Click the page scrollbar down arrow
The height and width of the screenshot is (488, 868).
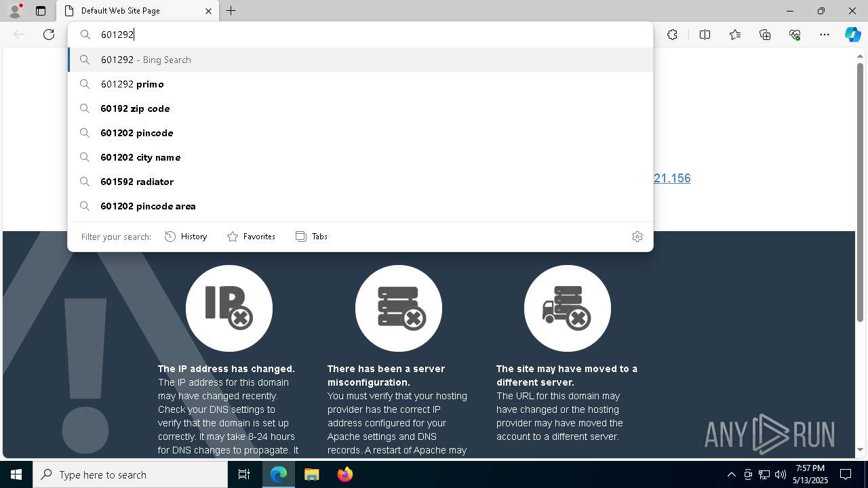pyautogui.click(x=861, y=450)
